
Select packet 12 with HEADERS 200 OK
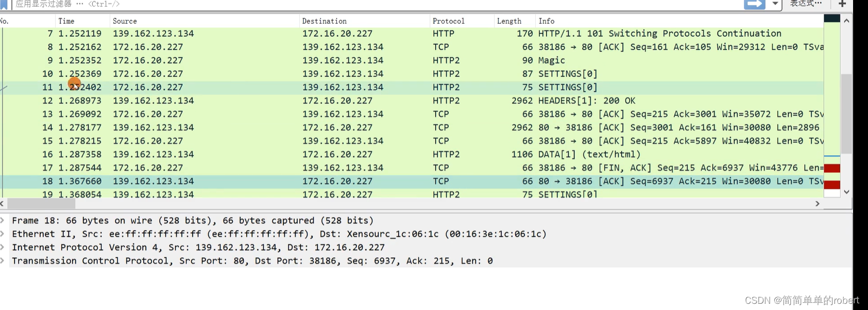click(309, 101)
